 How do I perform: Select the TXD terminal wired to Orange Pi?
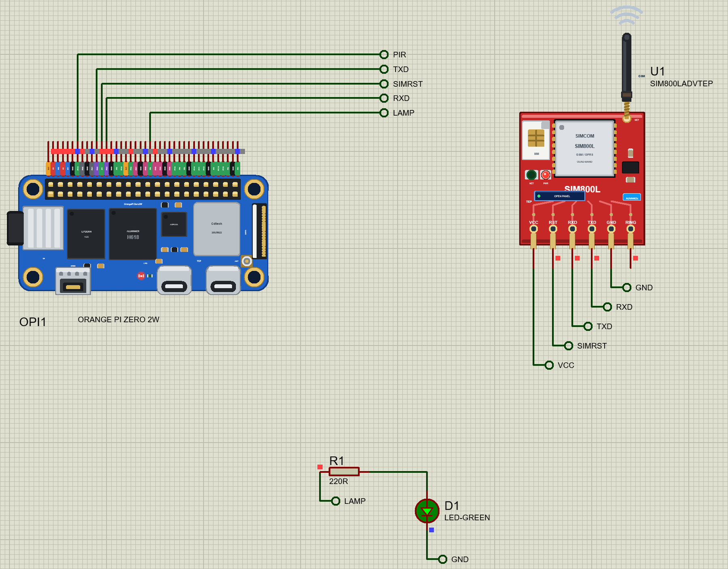coord(384,69)
